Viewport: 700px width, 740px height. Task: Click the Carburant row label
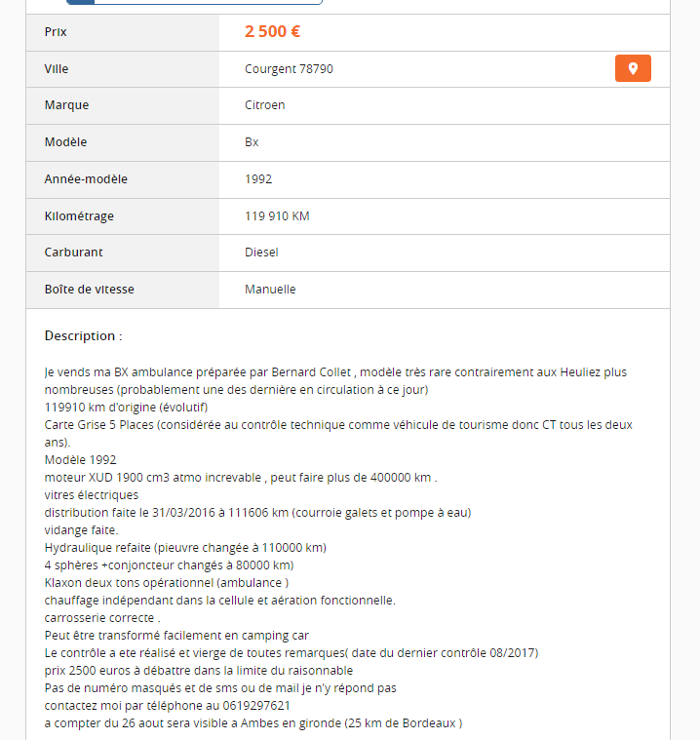[73, 253]
